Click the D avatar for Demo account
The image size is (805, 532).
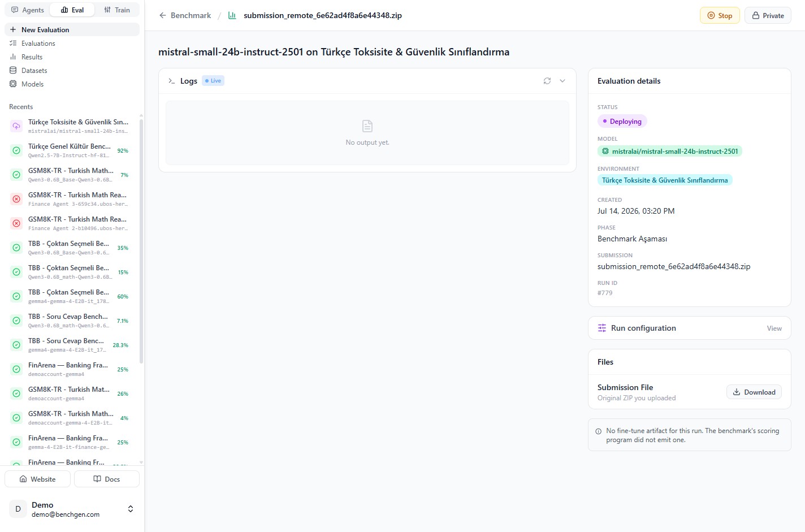(x=18, y=509)
